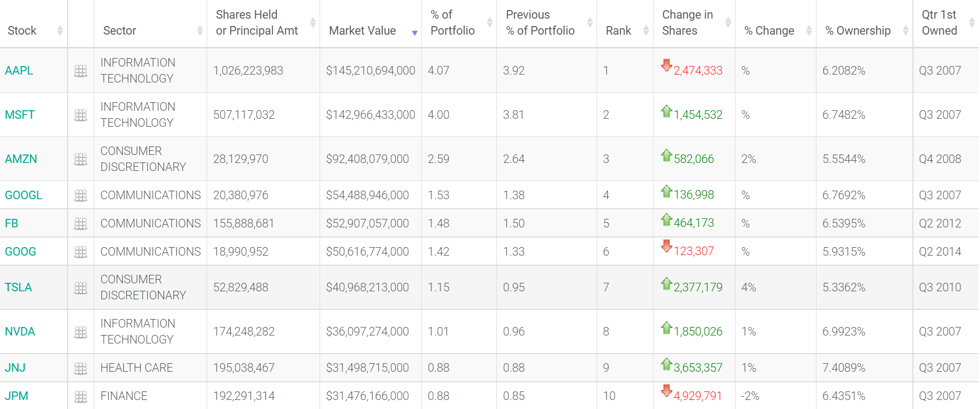This screenshot has height=409, width=980.
Task: Sort by Previous % of Portfolio
Action: point(546,24)
